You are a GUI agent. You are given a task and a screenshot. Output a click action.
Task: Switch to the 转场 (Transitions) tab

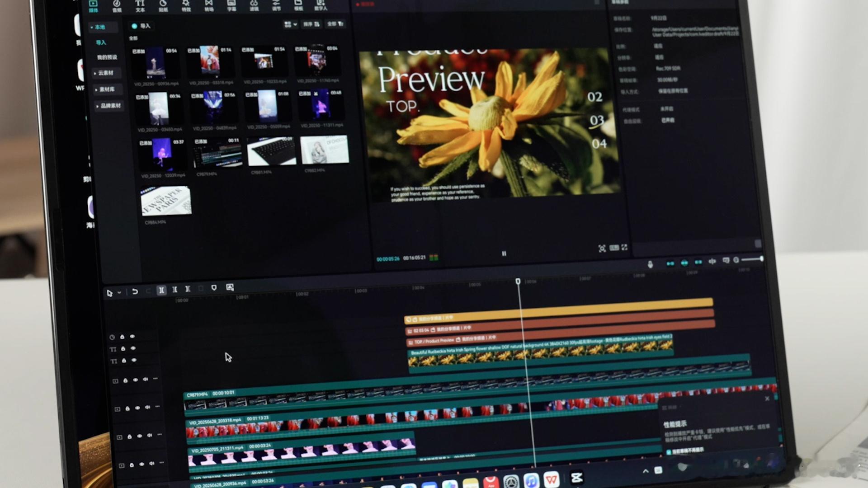(x=208, y=6)
